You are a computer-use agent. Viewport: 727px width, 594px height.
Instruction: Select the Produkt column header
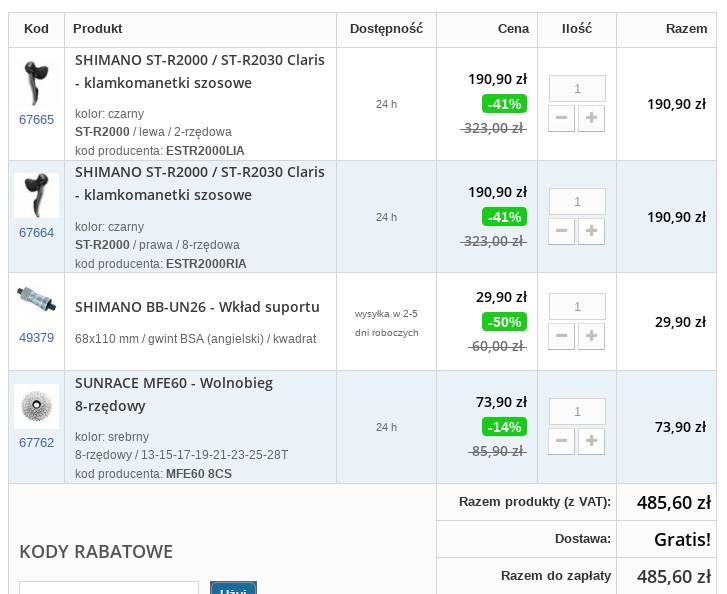[x=97, y=29]
